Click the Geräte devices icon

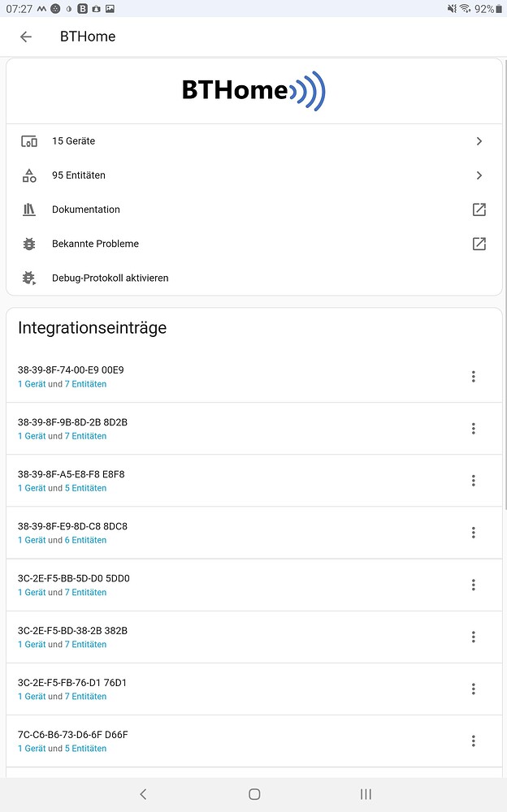[28, 140]
